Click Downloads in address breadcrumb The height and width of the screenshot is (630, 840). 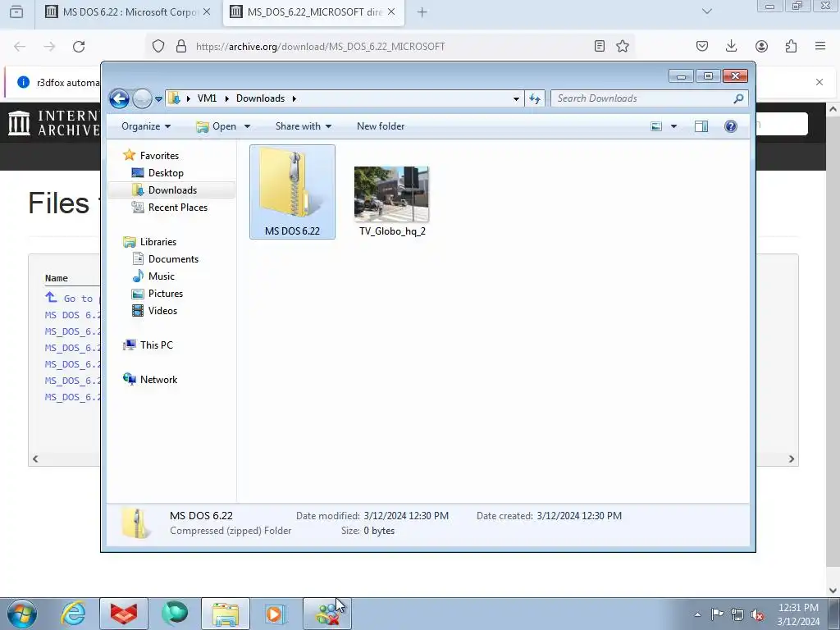pos(260,98)
